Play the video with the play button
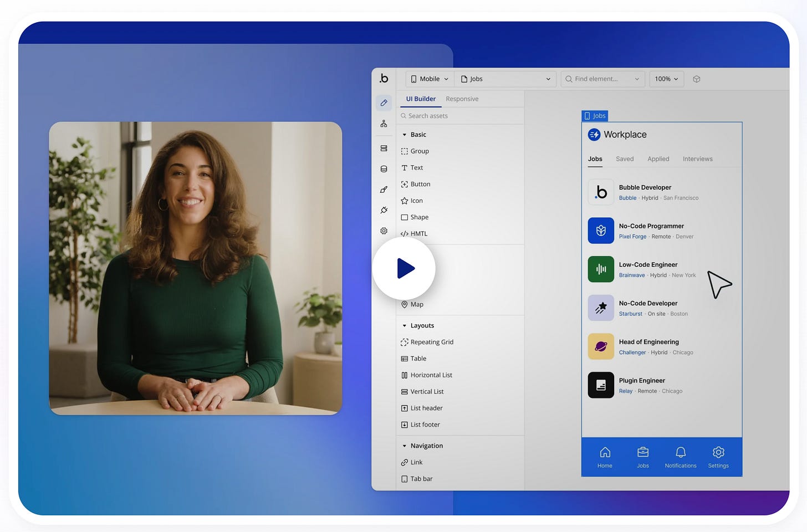Viewport: 807px width, 532px height. pos(404,269)
